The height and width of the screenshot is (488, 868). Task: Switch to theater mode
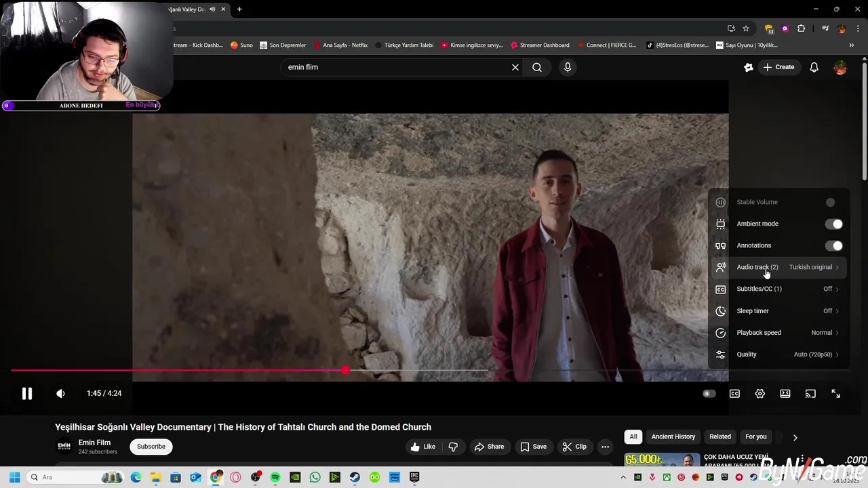click(785, 394)
